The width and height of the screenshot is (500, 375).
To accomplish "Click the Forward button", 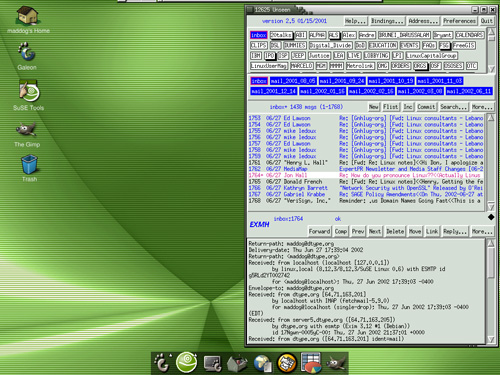I will [x=319, y=231].
